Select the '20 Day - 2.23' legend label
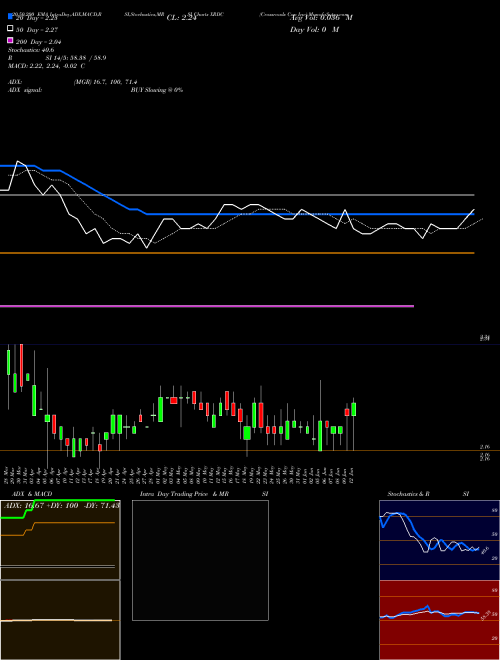The image size is (500, 660). pos(37,18)
